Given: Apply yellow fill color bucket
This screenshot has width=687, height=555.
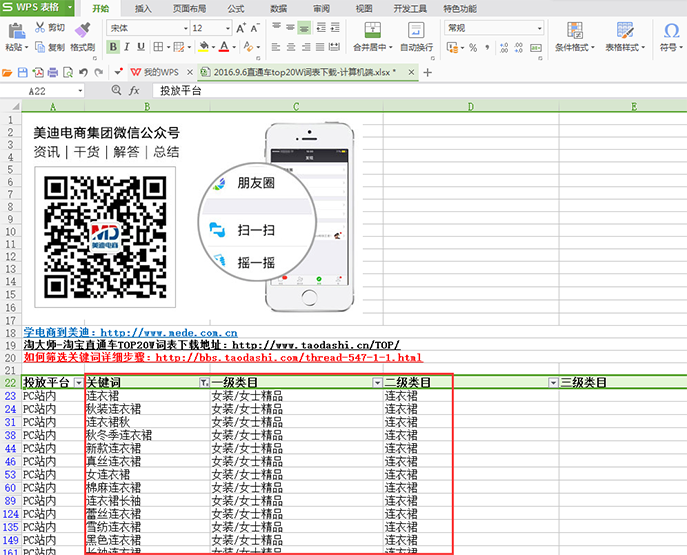Looking at the screenshot, I should click(203, 47).
